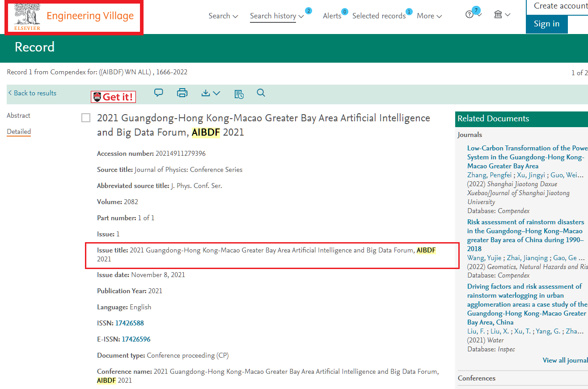The width and height of the screenshot is (588, 389).
Task: Click author Zhai, Jianqing
Action: (x=528, y=258)
